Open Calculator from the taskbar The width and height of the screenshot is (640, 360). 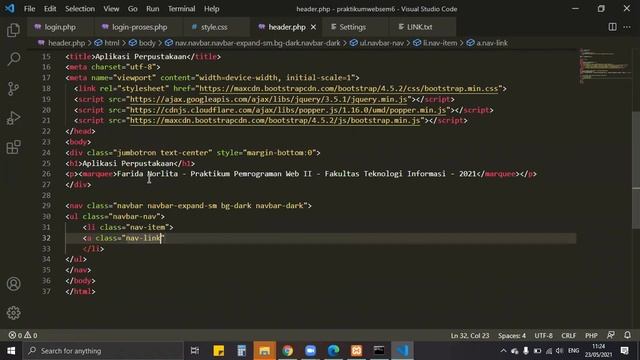point(241,351)
